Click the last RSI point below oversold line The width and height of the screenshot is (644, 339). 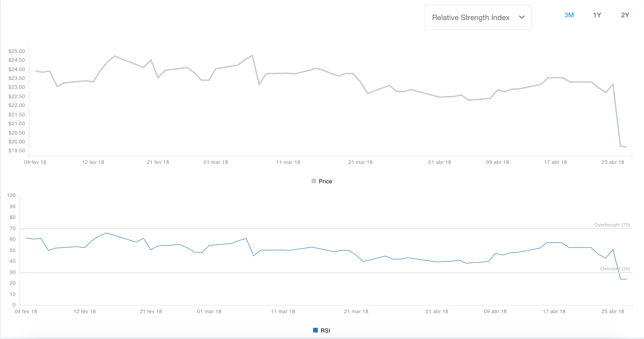[626, 279]
